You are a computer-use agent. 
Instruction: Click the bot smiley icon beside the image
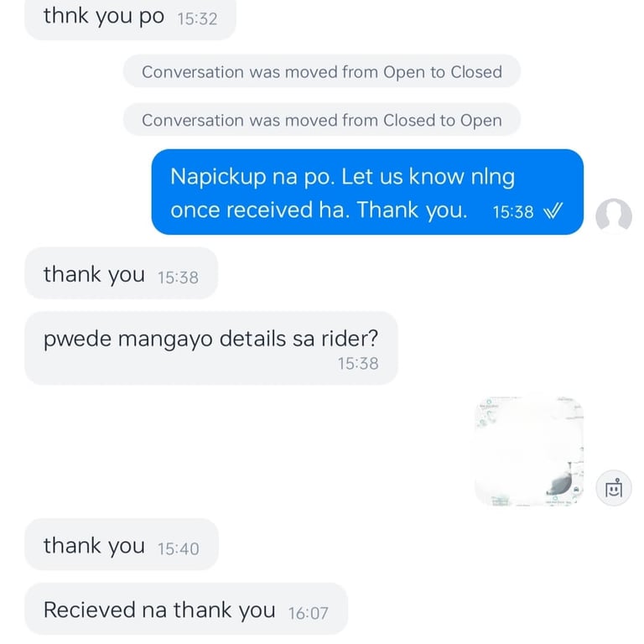click(614, 488)
